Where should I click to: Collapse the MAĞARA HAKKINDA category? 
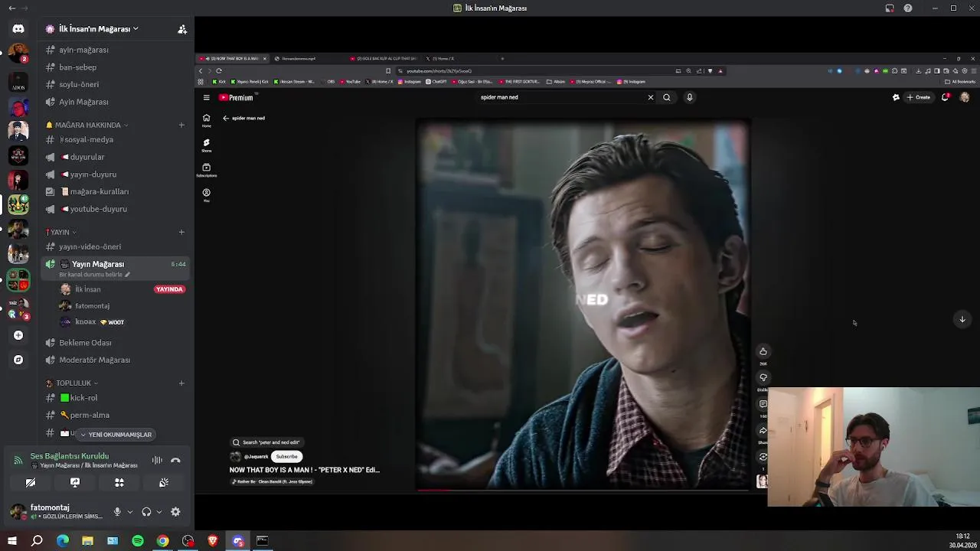point(87,125)
